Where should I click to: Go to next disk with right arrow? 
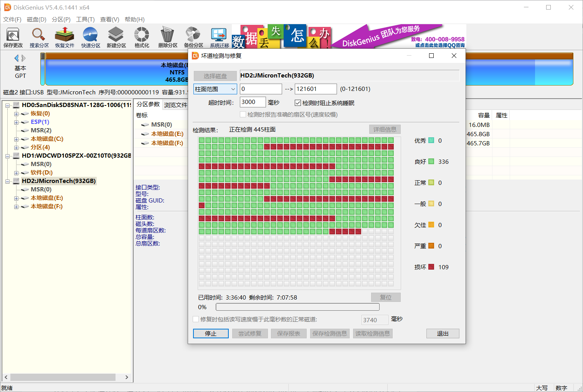tap(23, 58)
